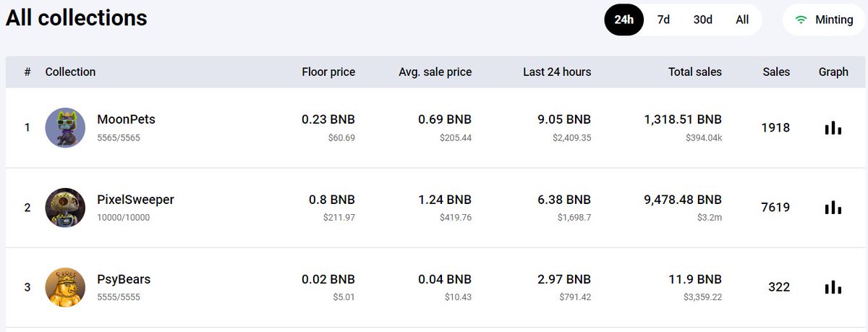Sort by the Last 24 hours header
Screen dimensions: 868x332
tap(557, 72)
